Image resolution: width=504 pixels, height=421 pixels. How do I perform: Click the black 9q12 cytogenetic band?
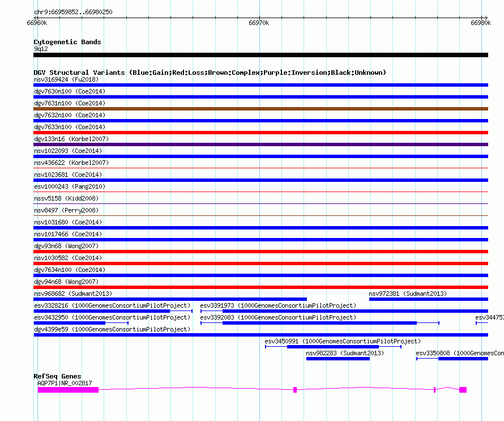point(260,55)
